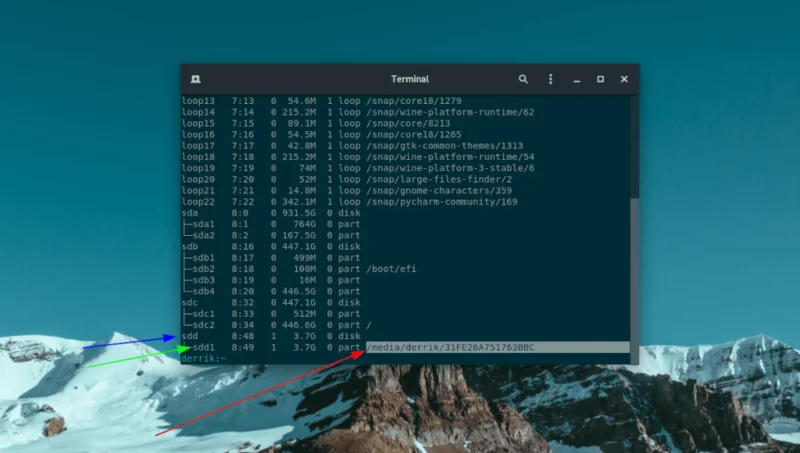Click the search magnifier icon in Terminal
The width and height of the screenshot is (800, 453).
[x=523, y=79]
